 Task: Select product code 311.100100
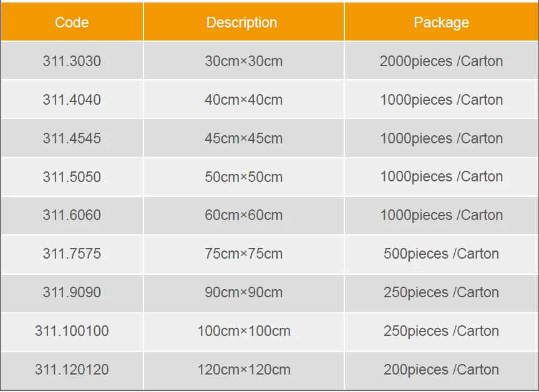pos(72,331)
